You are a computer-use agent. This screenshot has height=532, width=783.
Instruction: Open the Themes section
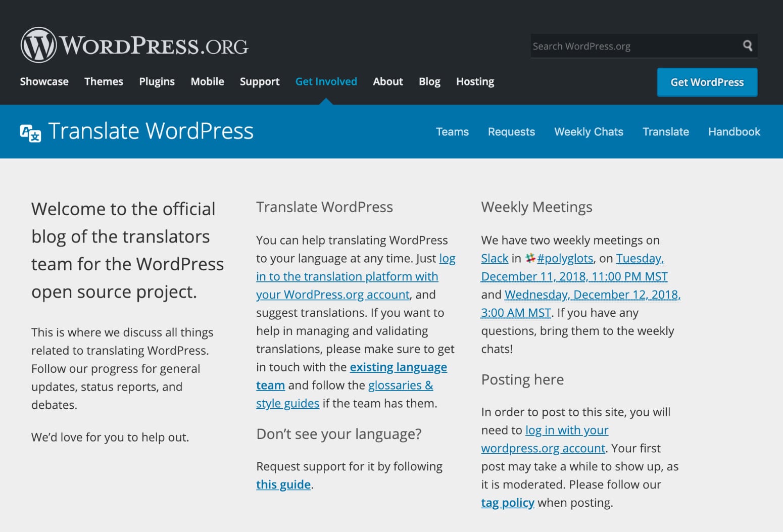[x=104, y=81]
